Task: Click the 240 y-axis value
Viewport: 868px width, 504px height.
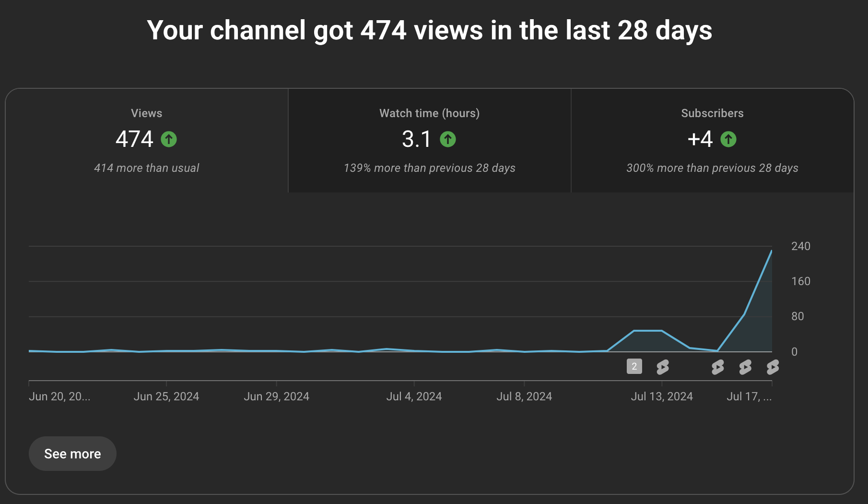Action: point(801,246)
